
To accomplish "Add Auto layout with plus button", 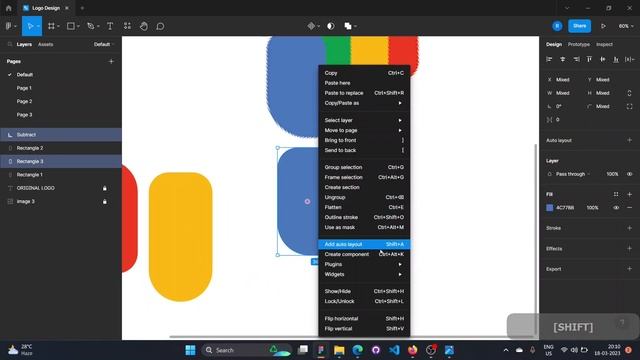I will [x=629, y=140].
